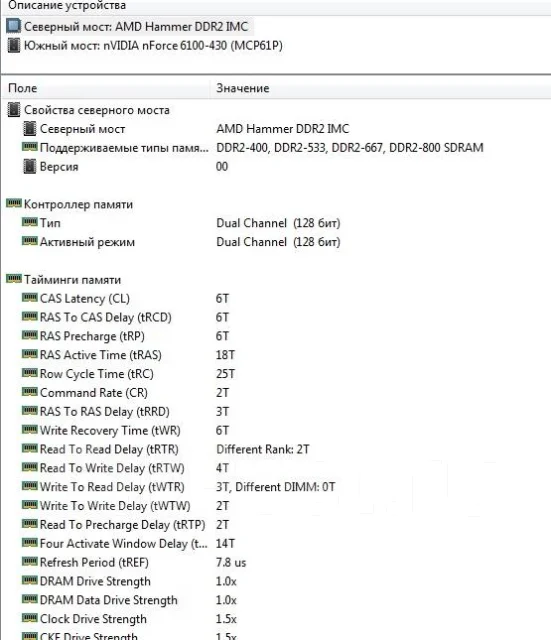Image resolution: width=551 pixels, height=640 pixels.
Task: Select the RAS To RAS Delay value 3T
Action: tap(222, 411)
